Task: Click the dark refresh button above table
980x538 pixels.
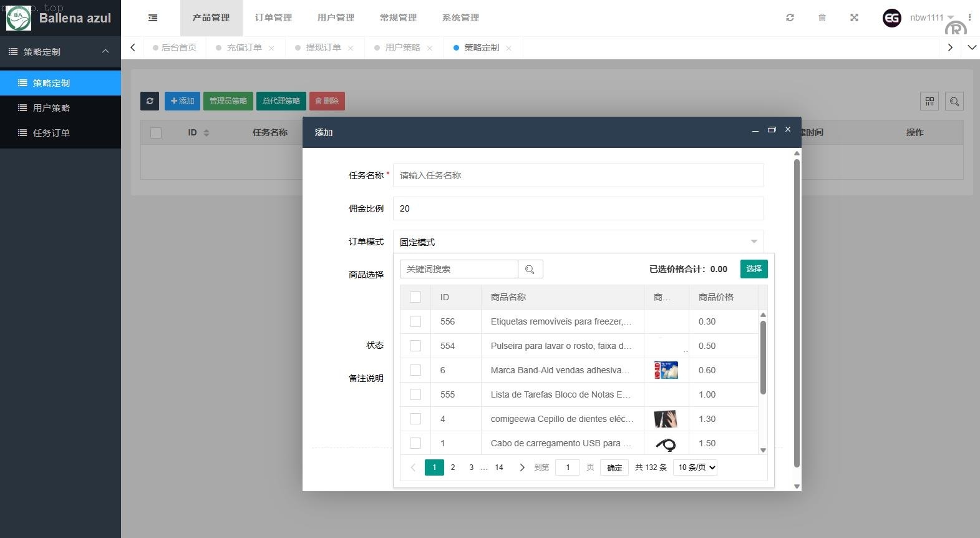Action: point(150,101)
